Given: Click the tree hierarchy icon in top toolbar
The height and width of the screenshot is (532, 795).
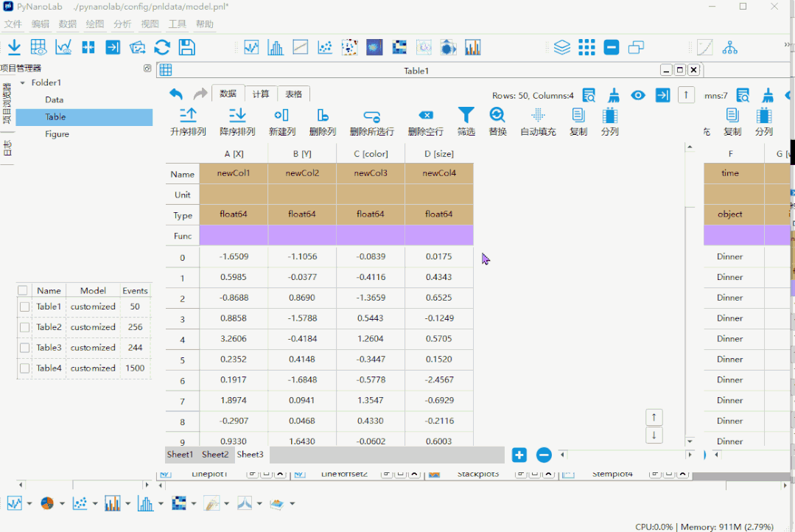Looking at the screenshot, I should click(x=729, y=47).
